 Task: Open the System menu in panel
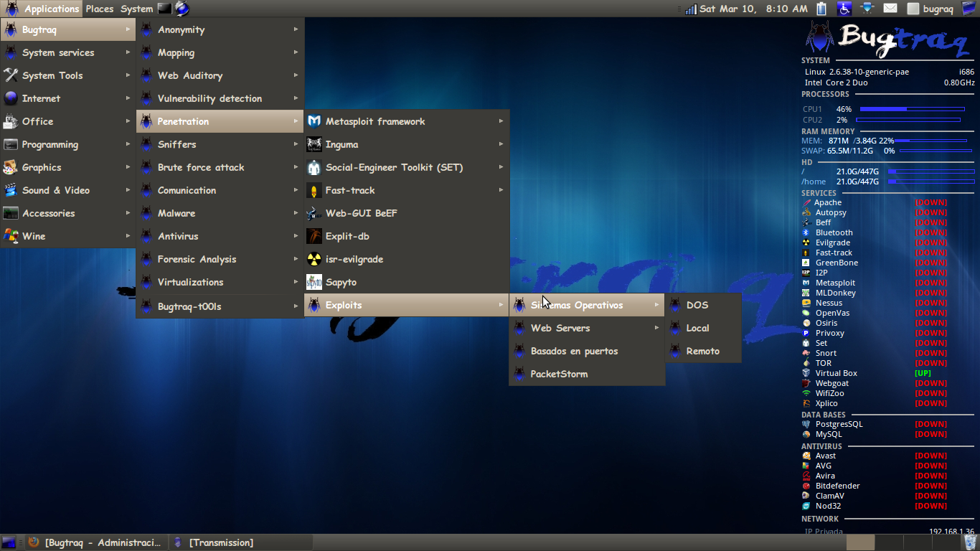tap(136, 9)
